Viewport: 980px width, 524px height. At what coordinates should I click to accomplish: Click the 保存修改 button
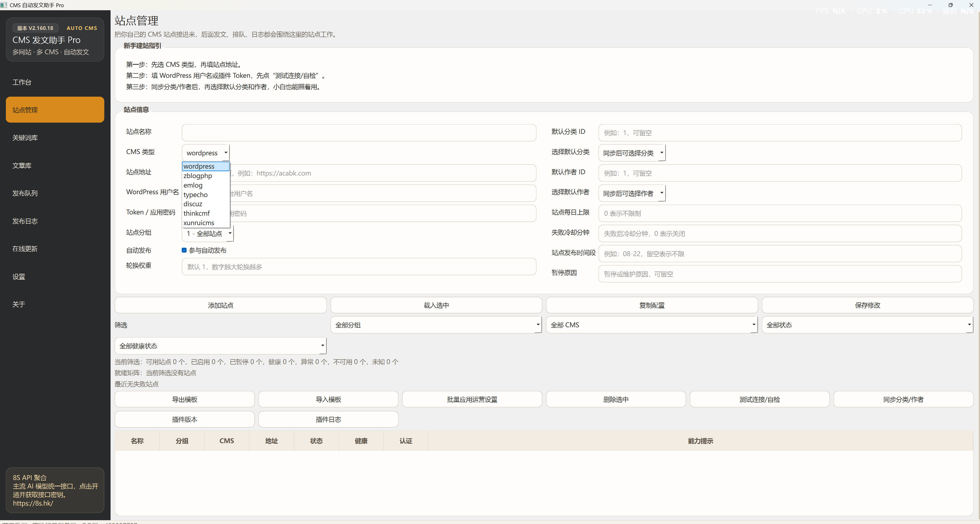tap(867, 305)
